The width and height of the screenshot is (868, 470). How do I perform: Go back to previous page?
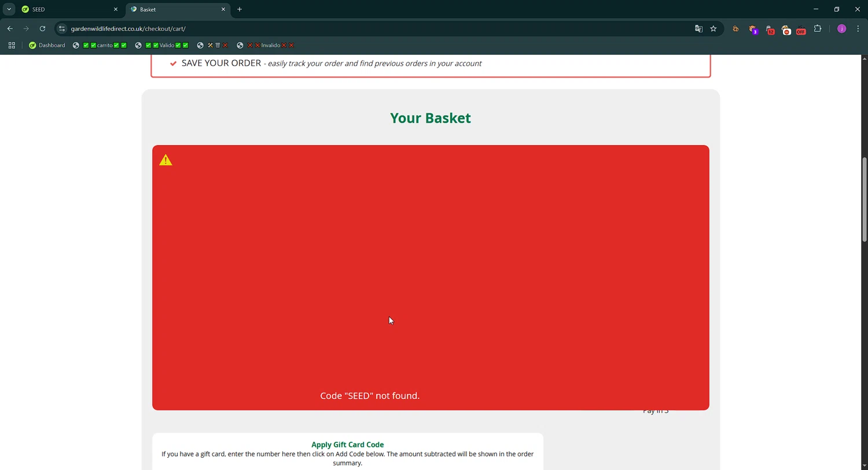10,28
